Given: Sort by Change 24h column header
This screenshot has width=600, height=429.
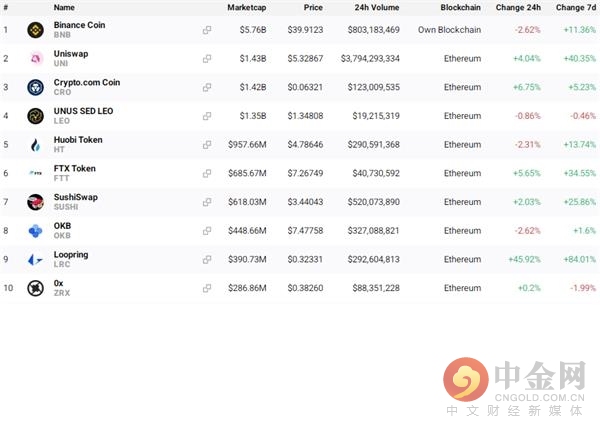Looking at the screenshot, I should (x=518, y=7).
